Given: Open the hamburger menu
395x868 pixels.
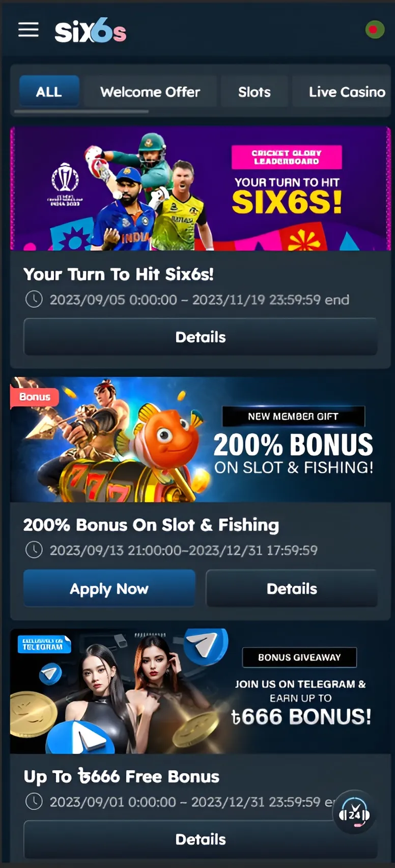Looking at the screenshot, I should click(29, 30).
